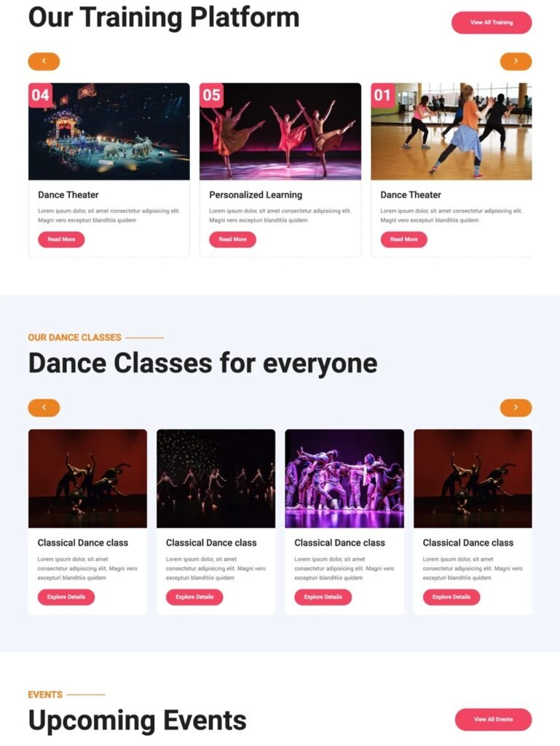The image size is (560, 746).
Task: Explore Details on second Classical Dance card
Action: [194, 597]
